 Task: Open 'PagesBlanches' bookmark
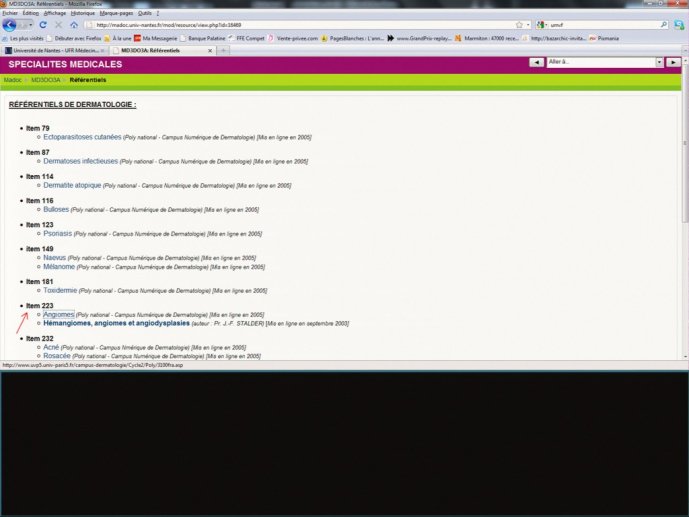coord(352,39)
